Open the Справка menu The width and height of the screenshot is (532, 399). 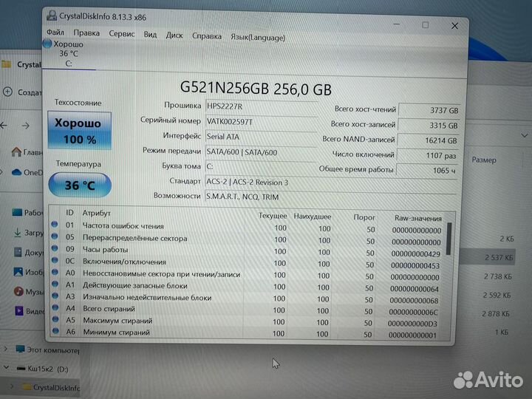click(207, 36)
